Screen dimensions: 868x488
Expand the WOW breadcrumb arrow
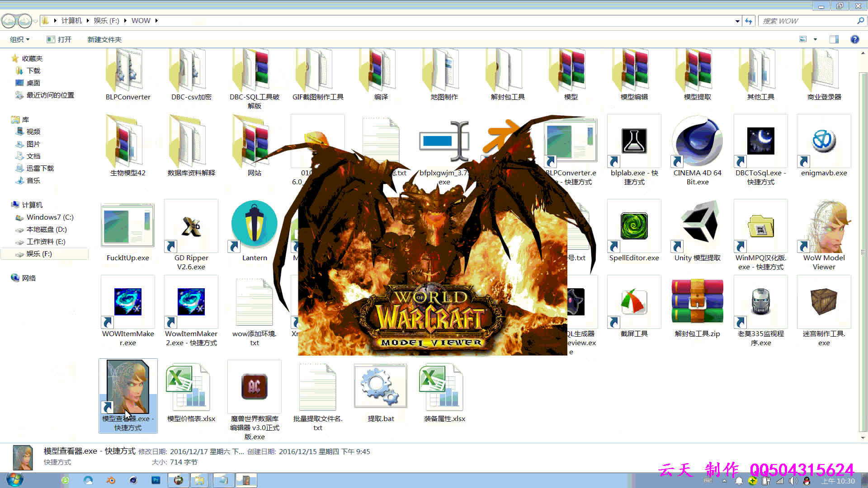156,21
